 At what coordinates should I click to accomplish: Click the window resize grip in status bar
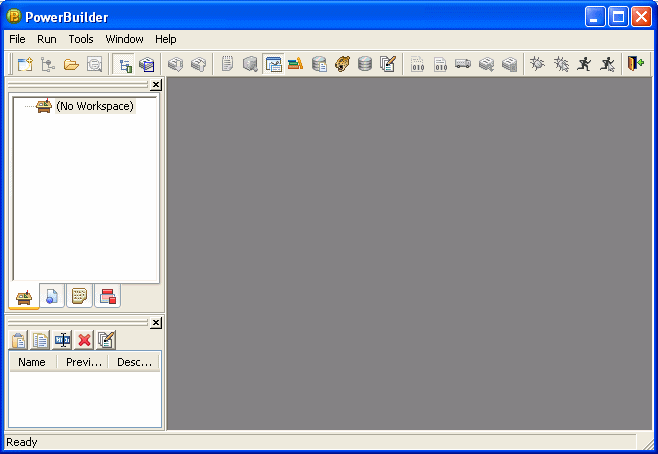coord(648,443)
